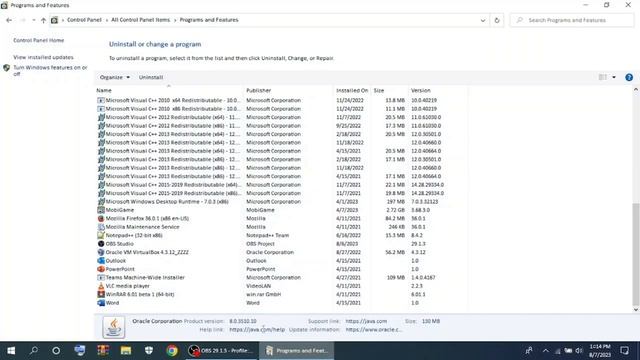The width and height of the screenshot is (640, 360).
Task: Click the PowerPoint program icon
Action: (101, 269)
